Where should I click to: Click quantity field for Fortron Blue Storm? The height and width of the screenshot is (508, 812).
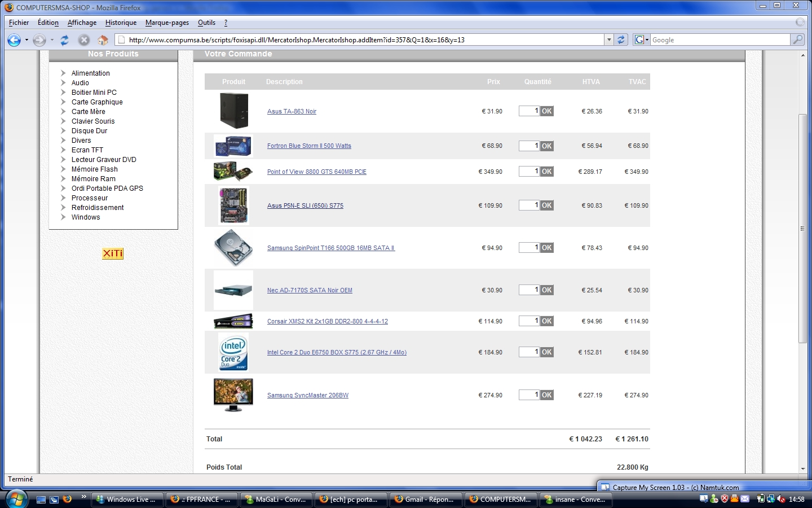(529, 146)
